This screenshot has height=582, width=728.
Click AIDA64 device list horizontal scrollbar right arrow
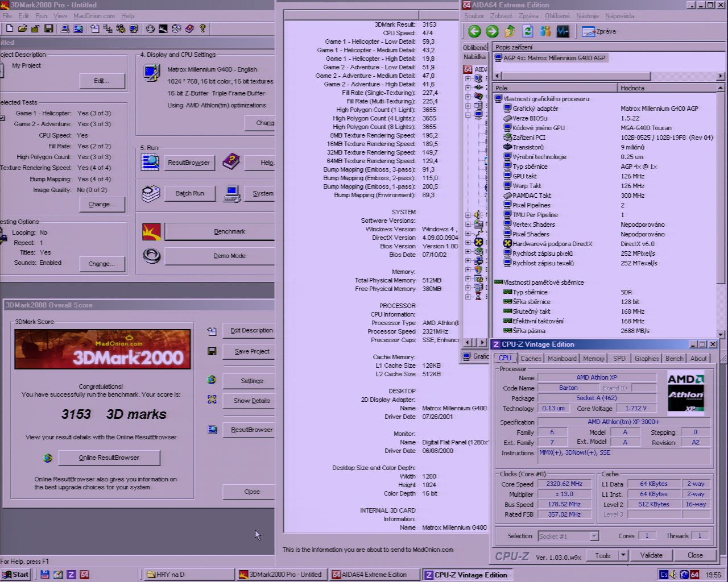coord(721,76)
